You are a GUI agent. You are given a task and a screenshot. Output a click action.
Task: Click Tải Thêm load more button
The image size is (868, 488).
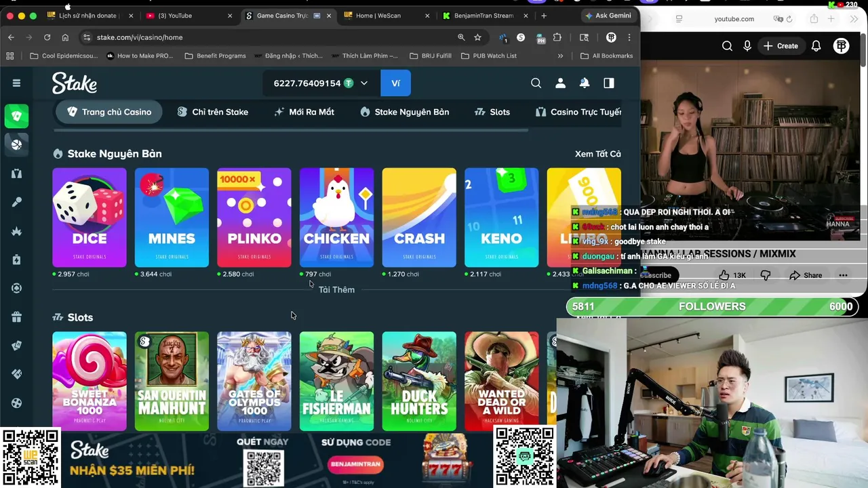pyautogui.click(x=336, y=289)
